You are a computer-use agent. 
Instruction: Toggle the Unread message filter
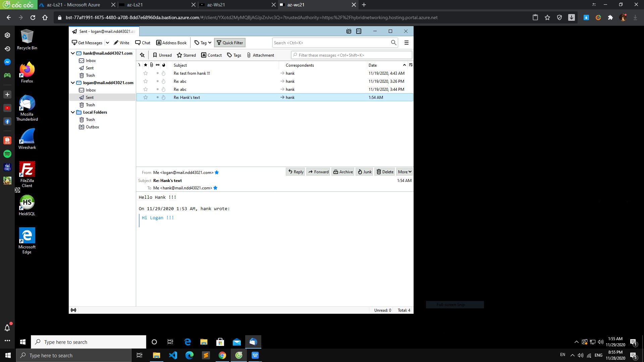(162, 55)
